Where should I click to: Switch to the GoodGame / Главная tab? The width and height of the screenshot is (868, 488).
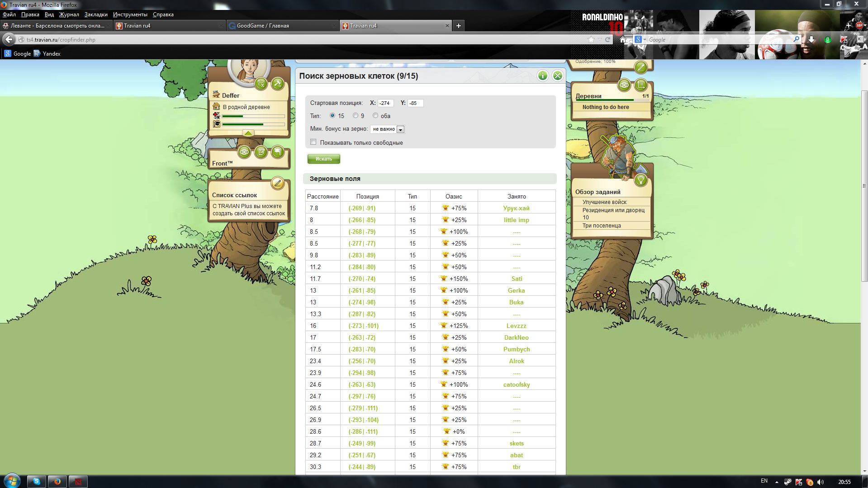click(283, 26)
